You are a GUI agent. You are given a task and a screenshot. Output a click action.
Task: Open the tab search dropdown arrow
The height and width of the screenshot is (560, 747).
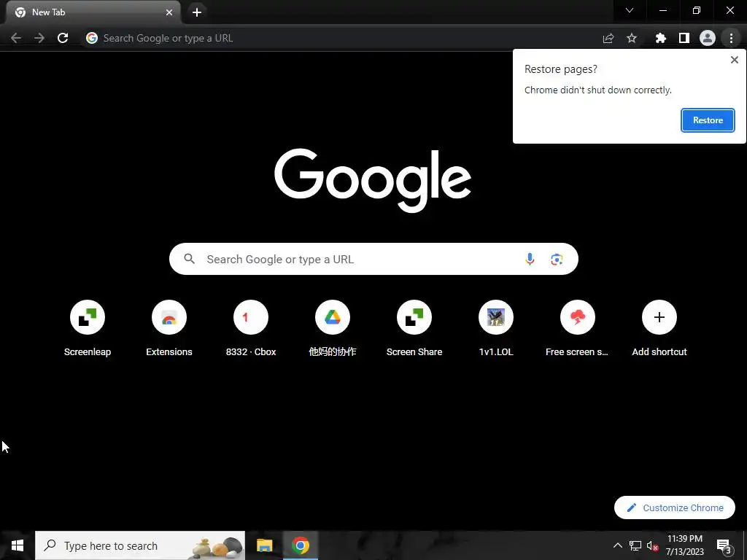click(630, 10)
